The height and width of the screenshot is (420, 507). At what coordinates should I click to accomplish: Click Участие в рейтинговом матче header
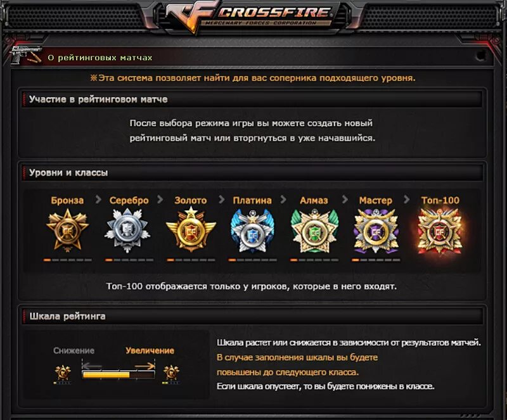click(252, 99)
